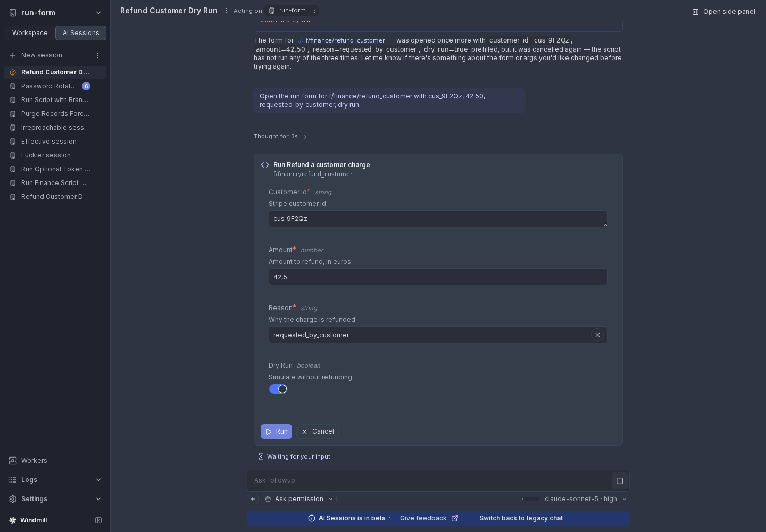This screenshot has height=532, width=766.
Task: Click the plus icon below the followup input
Action: [253, 499]
